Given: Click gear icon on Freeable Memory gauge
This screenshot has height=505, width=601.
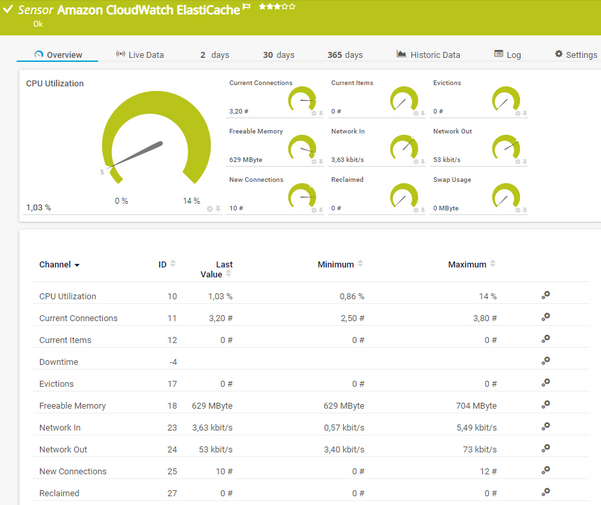Looking at the screenshot, I should coord(314,162).
